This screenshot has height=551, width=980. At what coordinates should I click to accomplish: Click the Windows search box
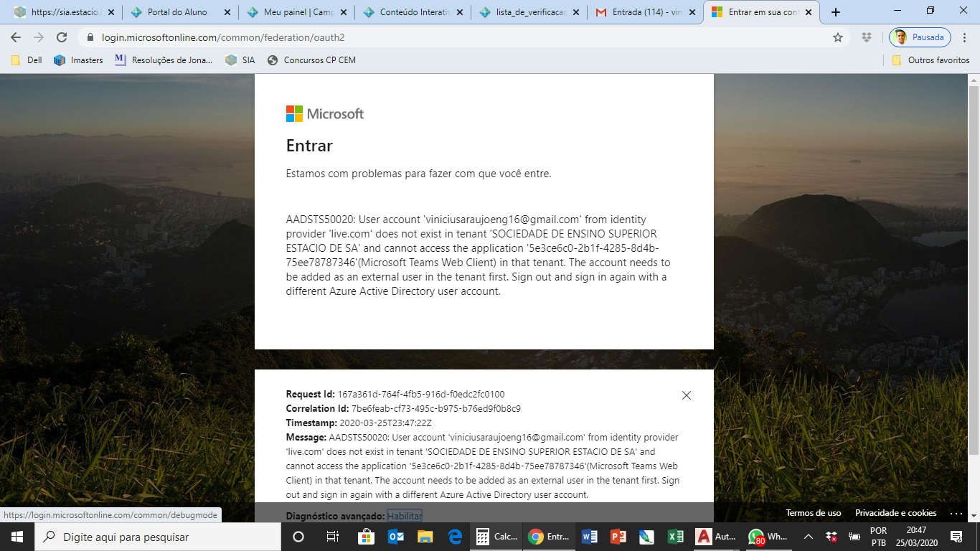coord(158,537)
